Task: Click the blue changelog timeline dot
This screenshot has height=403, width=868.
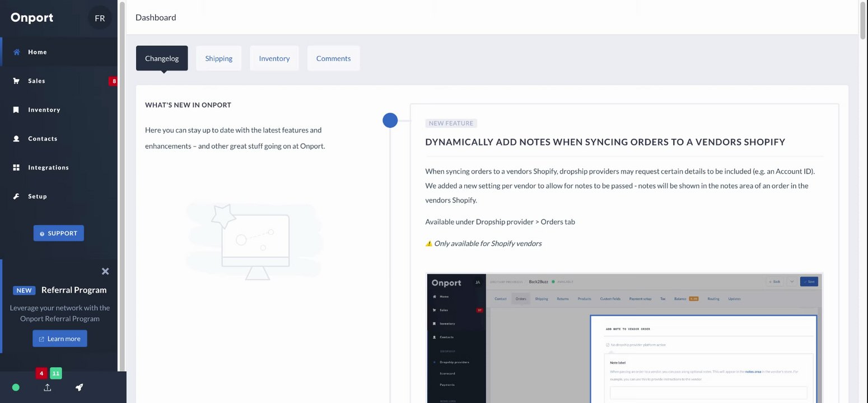Action: pos(390,120)
